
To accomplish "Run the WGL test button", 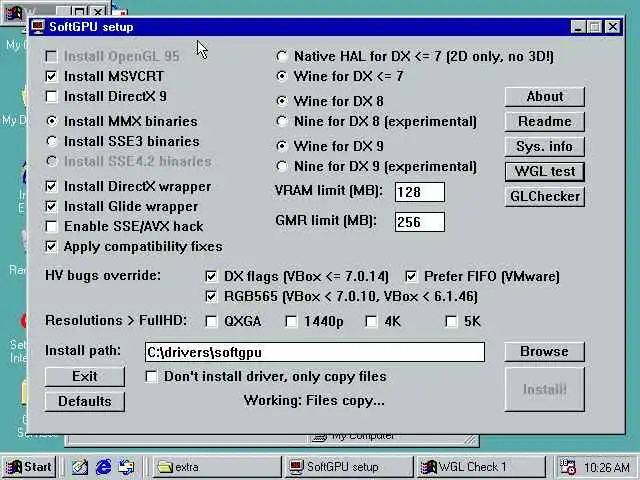I will pyautogui.click(x=544, y=171).
